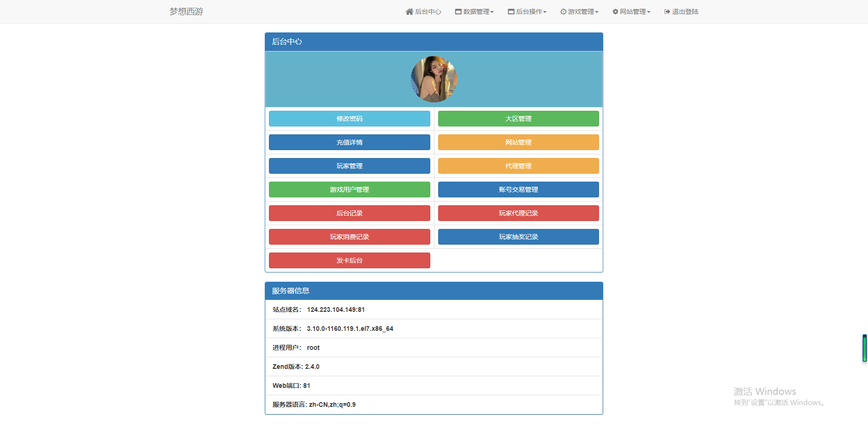Click the gear icon beside 网站管理
This screenshot has width=868, height=430.
(x=615, y=12)
